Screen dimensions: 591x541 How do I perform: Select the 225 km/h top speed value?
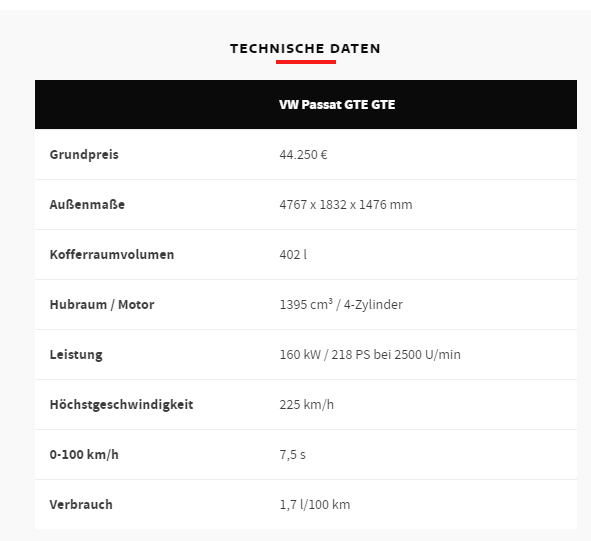click(x=306, y=405)
